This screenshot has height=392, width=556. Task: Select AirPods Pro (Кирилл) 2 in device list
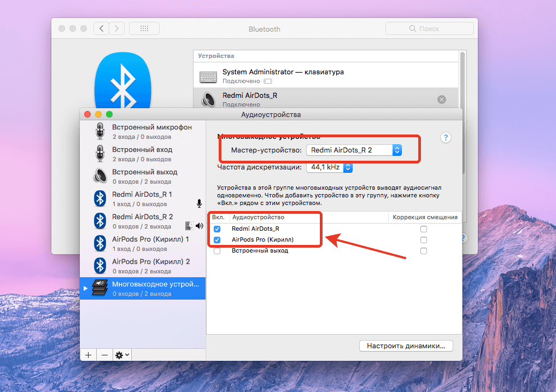[x=150, y=265]
